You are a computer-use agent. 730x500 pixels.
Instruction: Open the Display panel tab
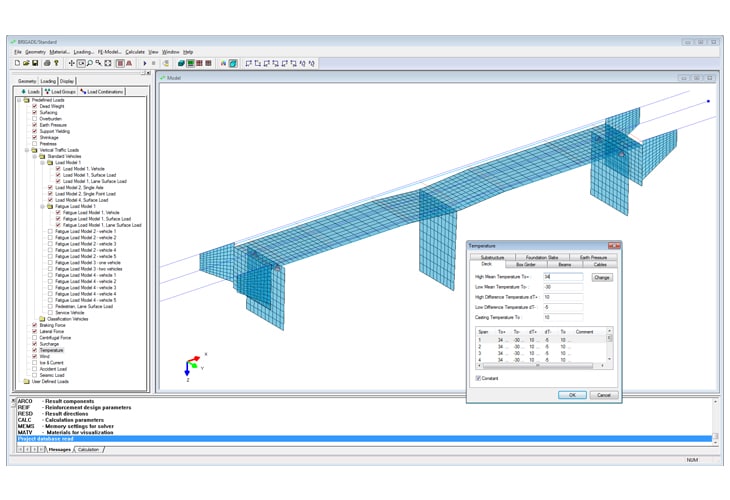coord(67,81)
